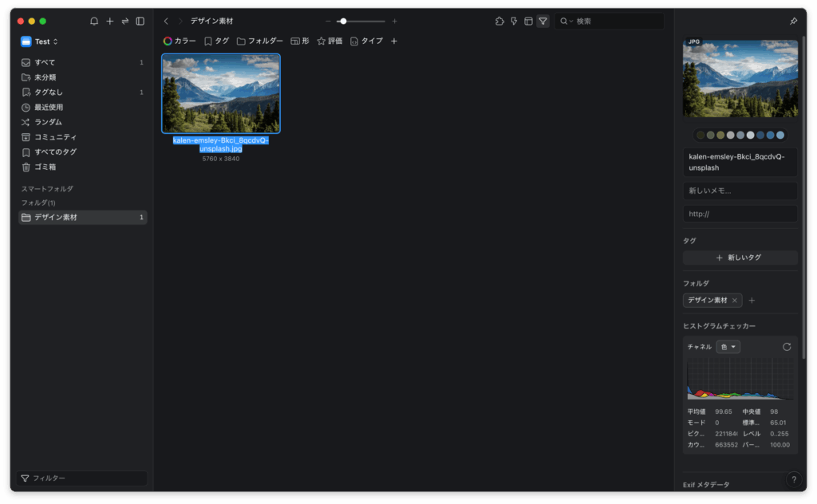Screen dimensions: 817x504
Task: Select ランダム in the sidebar
Action: click(x=48, y=122)
